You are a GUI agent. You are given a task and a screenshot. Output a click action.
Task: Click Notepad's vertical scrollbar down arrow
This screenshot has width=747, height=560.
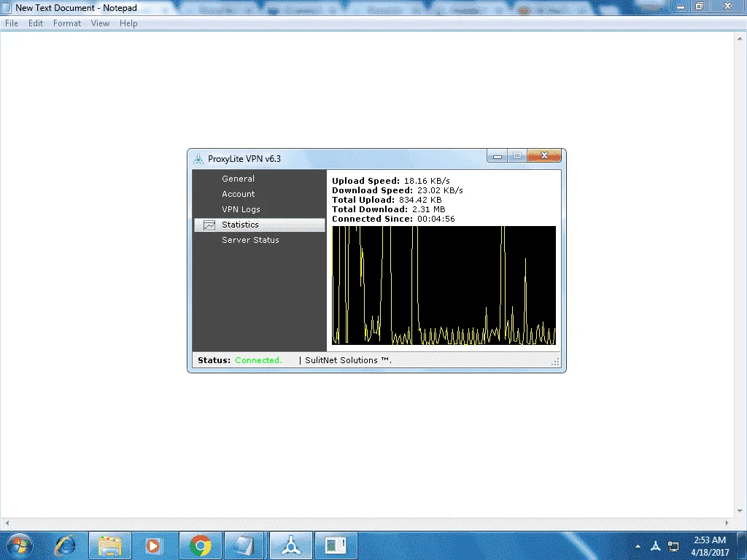coord(740,511)
